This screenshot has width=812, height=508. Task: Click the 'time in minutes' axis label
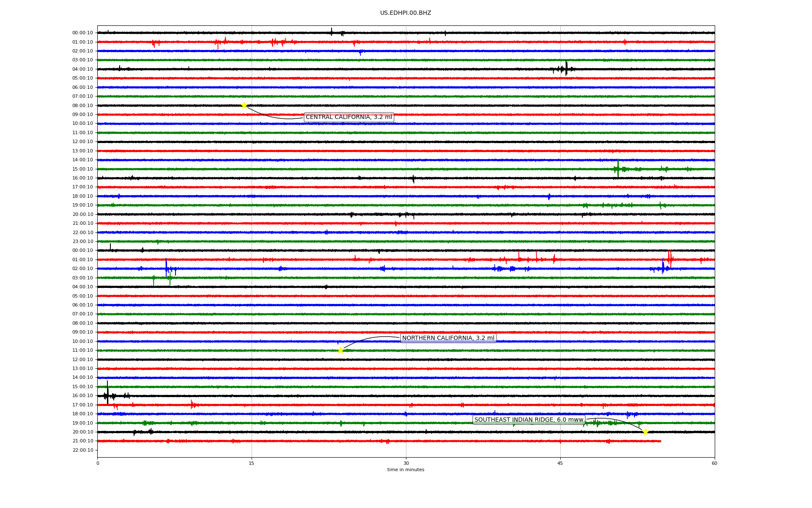pyautogui.click(x=406, y=470)
